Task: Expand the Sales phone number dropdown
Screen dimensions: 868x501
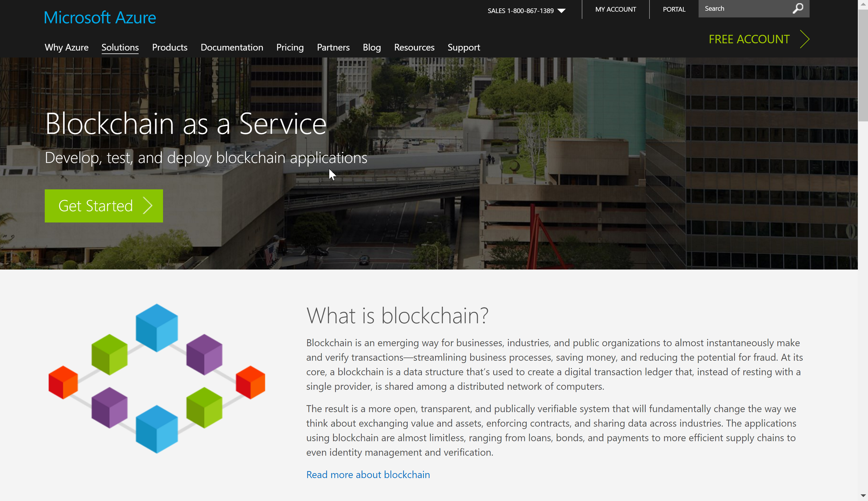Action: pyautogui.click(x=561, y=11)
